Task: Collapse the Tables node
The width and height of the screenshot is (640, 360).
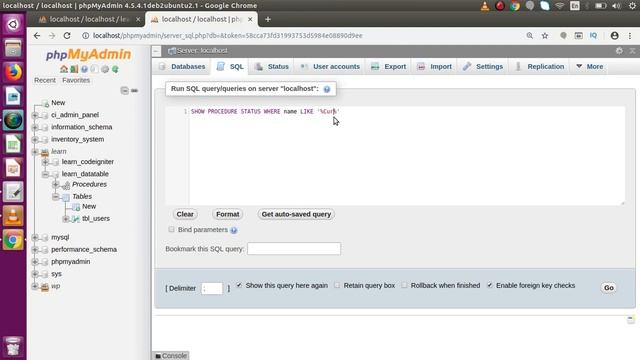Action: click(x=56, y=197)
